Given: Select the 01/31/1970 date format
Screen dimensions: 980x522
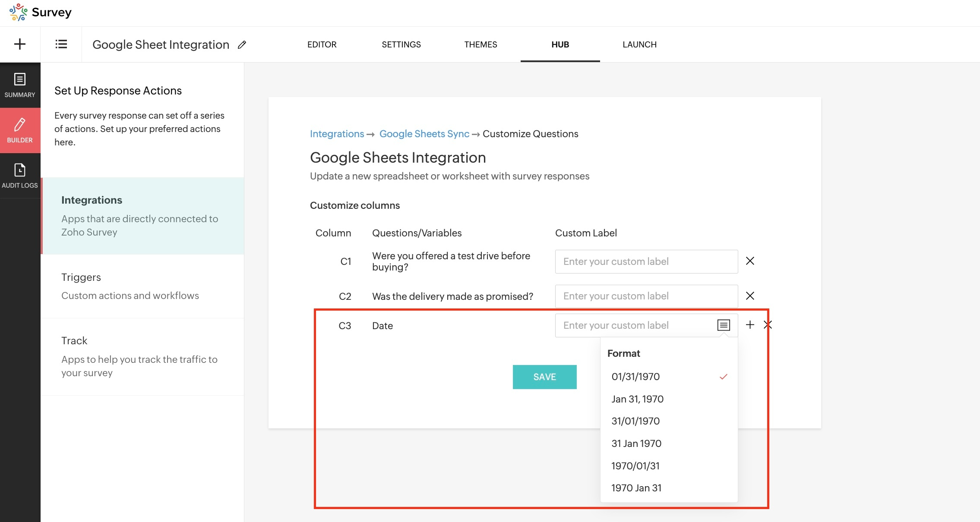Looking at the screenshot, I should pyautogui.click(x=635, y=377).
